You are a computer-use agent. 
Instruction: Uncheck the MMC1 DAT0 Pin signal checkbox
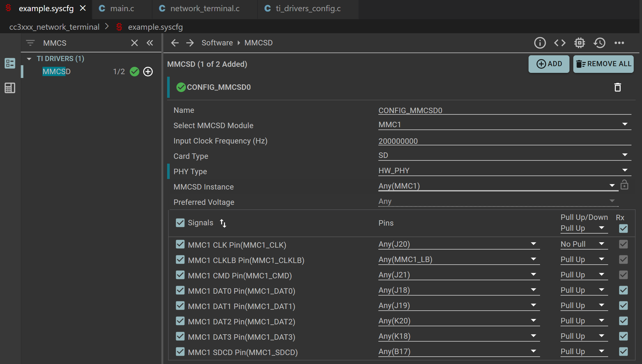tap(180, 290)
